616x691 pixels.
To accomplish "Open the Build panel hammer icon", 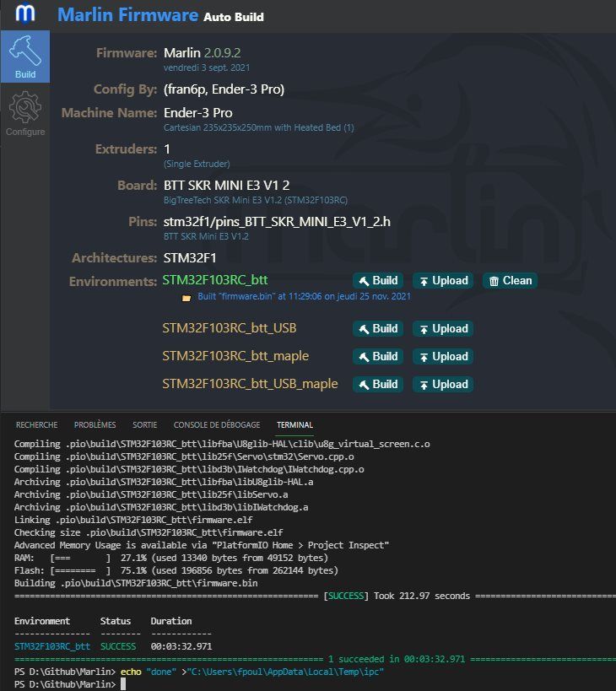I will pyautogui.click(x=25, y=57).
